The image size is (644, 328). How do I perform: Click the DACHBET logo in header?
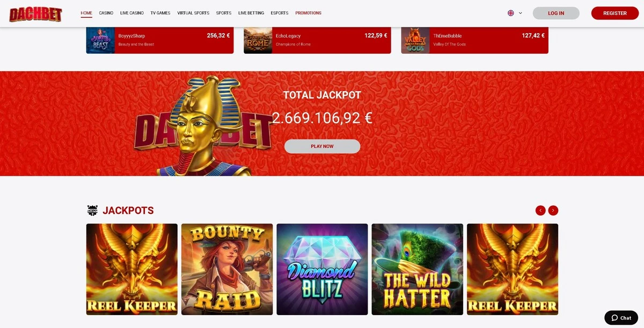point(35,13)
